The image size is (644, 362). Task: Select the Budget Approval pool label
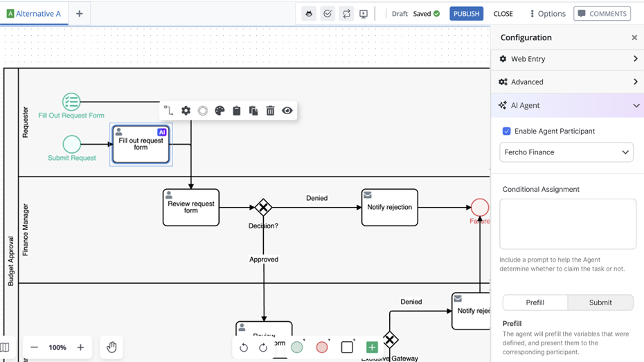click(x=11, y=261)
